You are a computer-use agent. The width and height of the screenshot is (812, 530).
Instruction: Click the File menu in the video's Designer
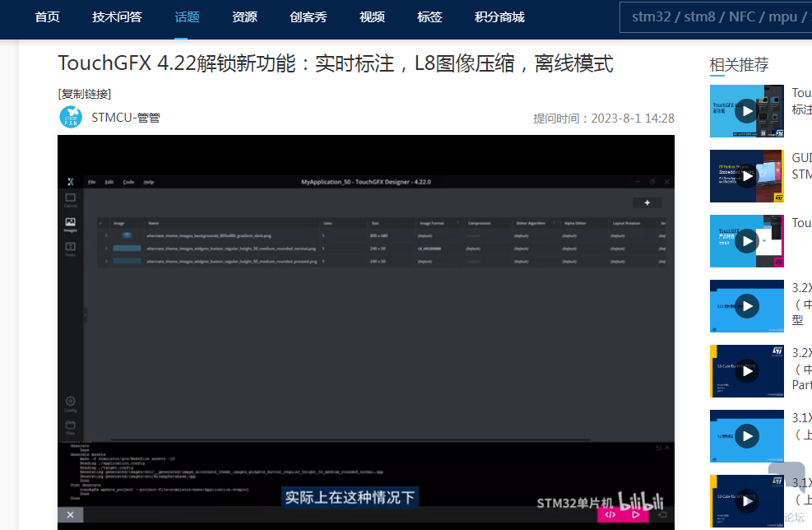[x=92, y=182]
